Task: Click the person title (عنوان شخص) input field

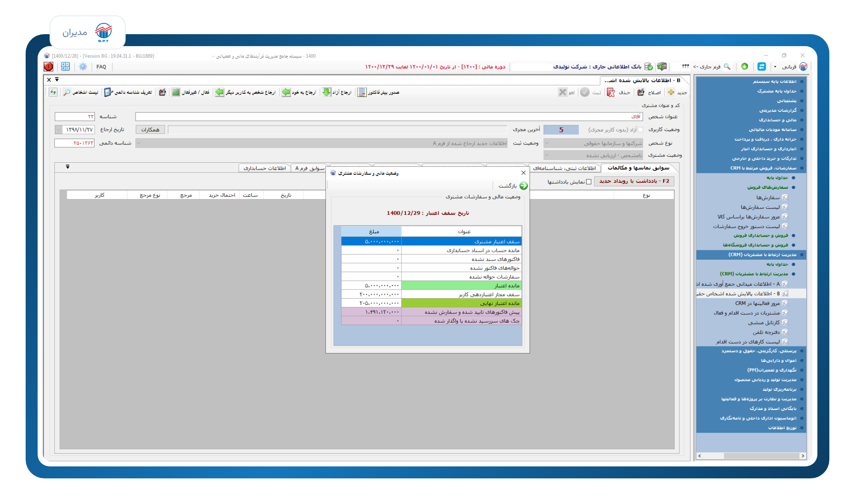Action: [x=389, y=117]
